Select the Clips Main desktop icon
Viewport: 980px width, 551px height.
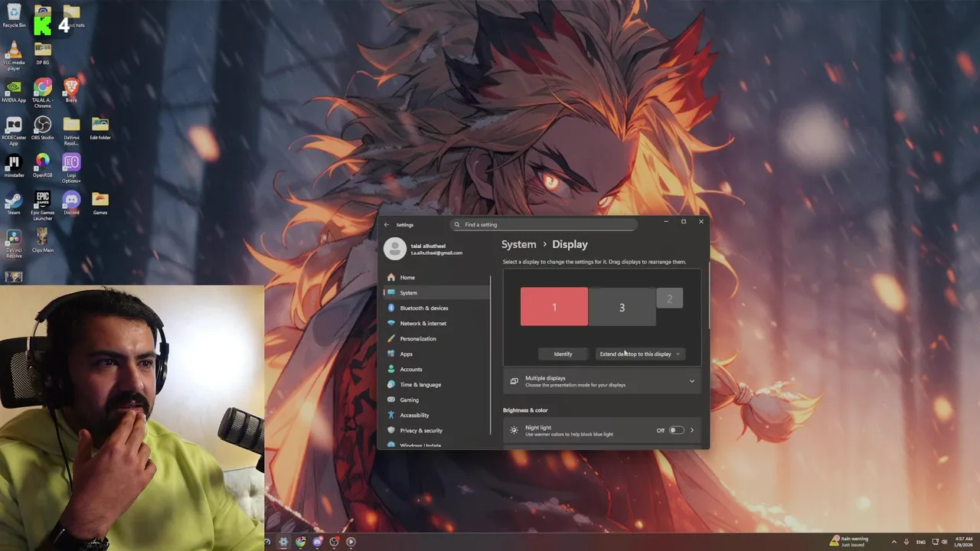[x=43, y=241]
